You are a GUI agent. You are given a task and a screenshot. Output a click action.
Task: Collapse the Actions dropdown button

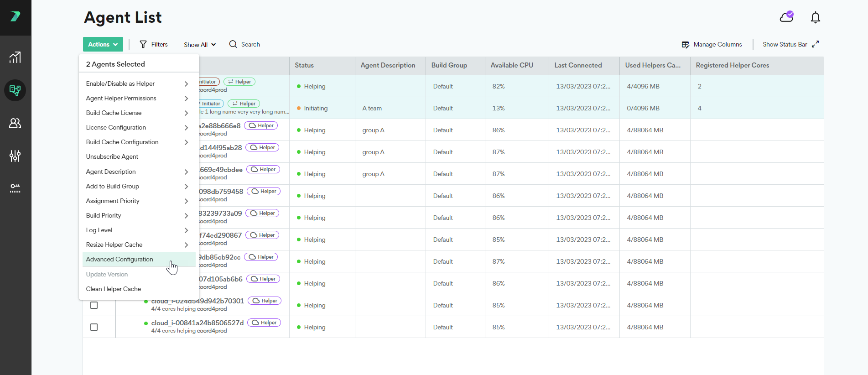[x=103, y=44]
